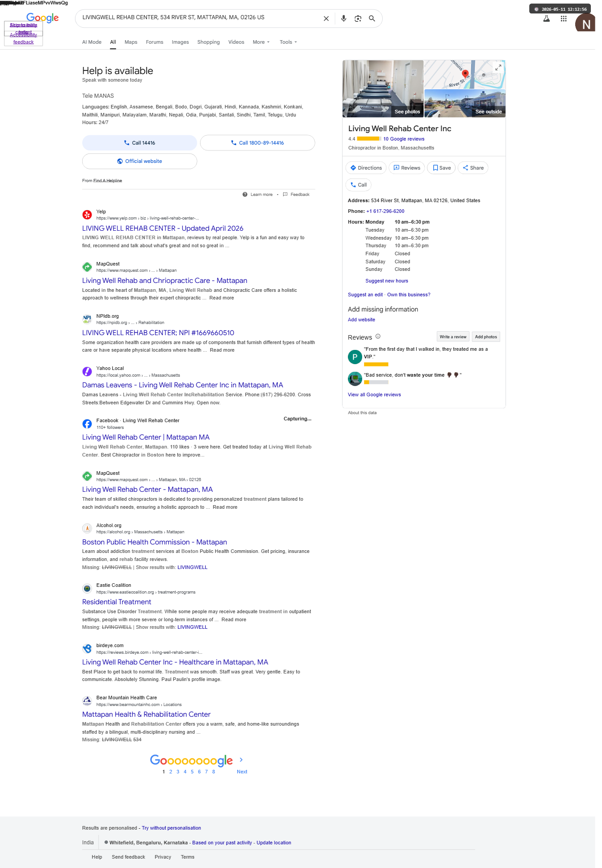
Task: Click the map thumbnail with red pin
Action: [x=465, y=75]
